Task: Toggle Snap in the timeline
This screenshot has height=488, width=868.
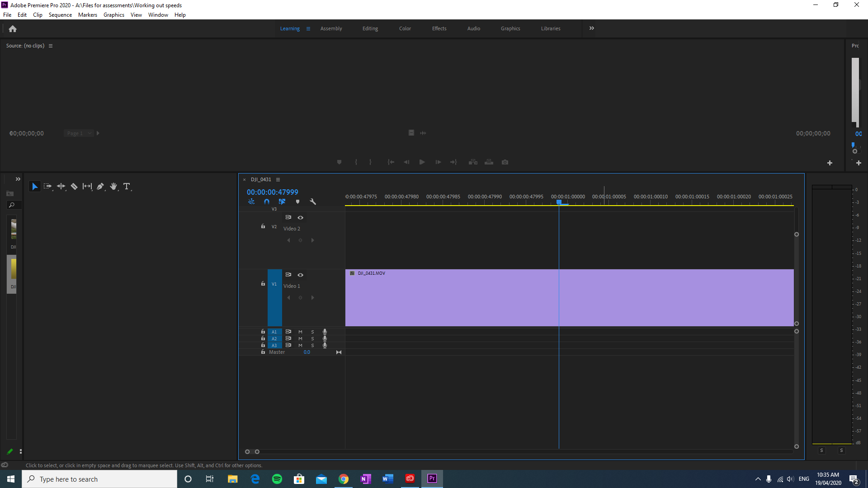Action: click(x=267, y=202)
